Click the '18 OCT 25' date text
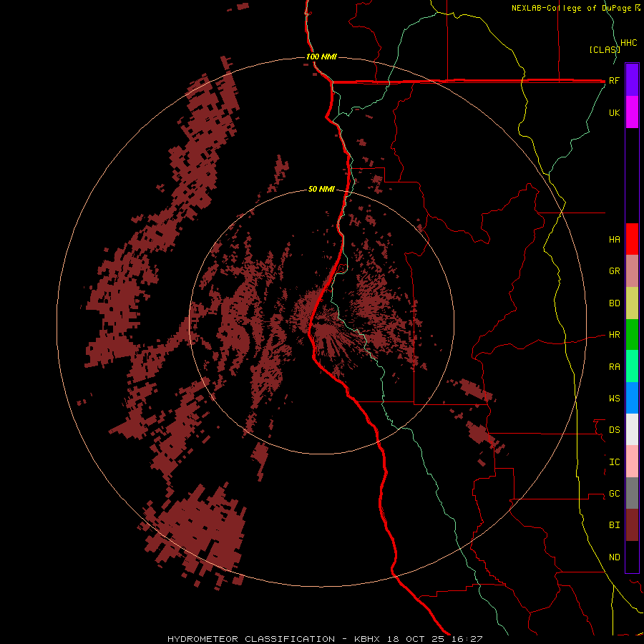This screenshot has height=644, width=644. [x=416, y=639]
